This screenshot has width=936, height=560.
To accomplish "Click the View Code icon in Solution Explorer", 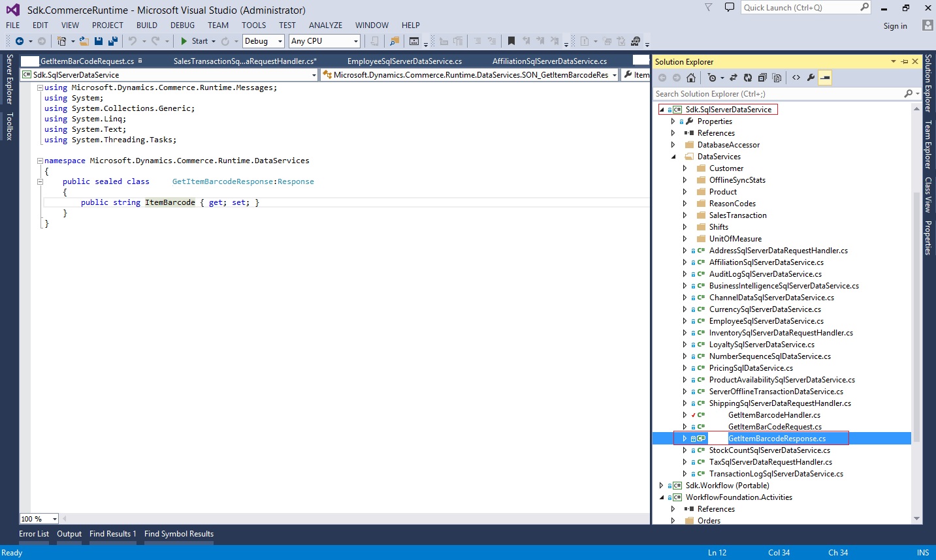I will point(796,78).
